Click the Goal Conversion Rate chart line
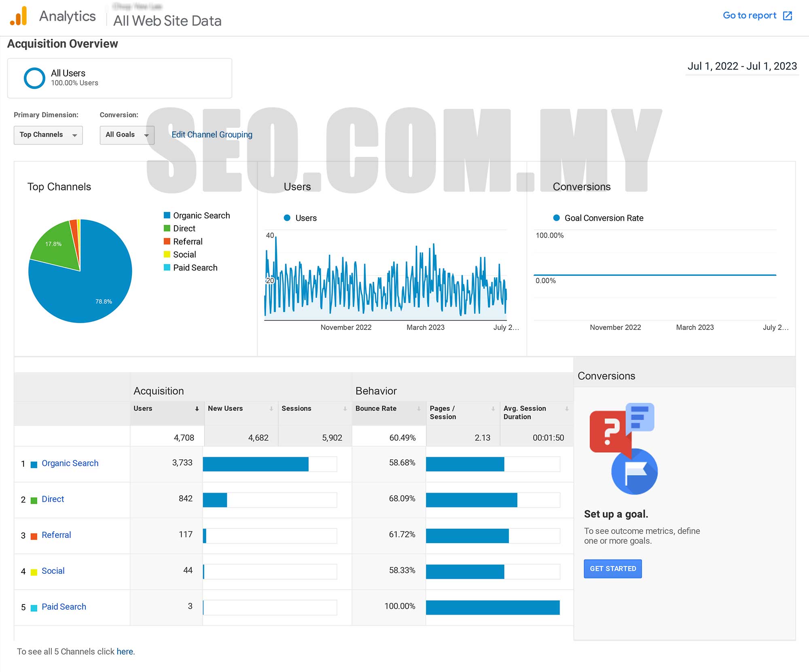Screen dimensions: 809x672 655,275
